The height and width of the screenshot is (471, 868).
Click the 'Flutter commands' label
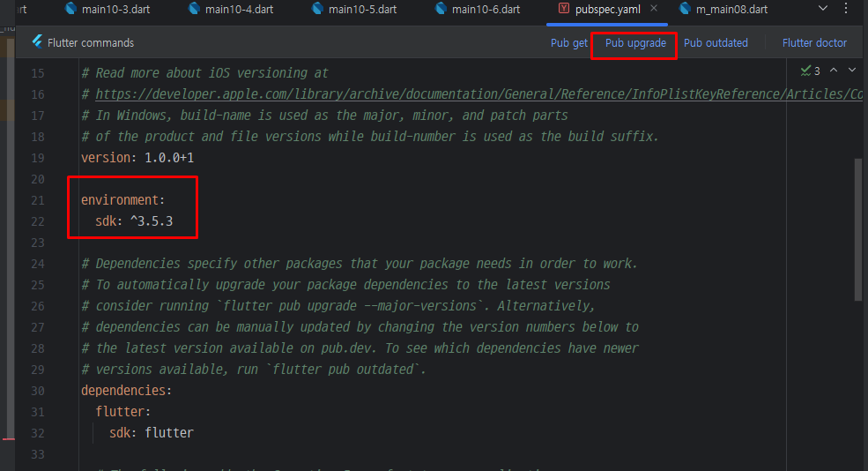pos(91,43)
